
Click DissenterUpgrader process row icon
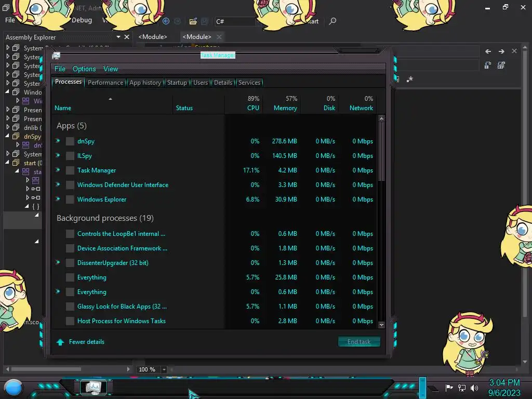70,263
